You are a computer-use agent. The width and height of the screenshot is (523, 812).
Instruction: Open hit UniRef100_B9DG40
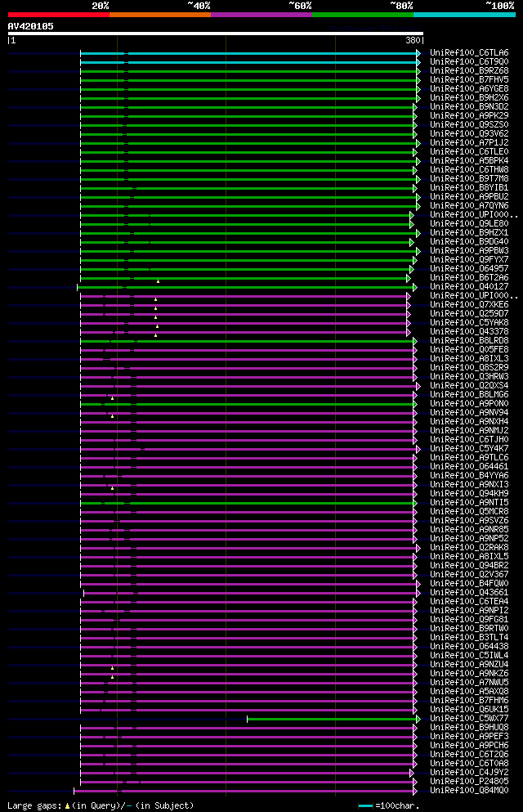tap(469, 241)
